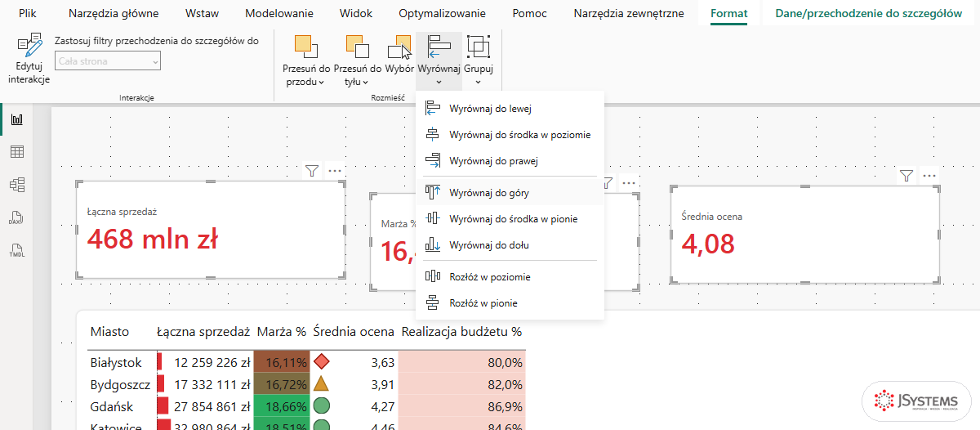Choose Rozłóż w pionie
Image resolution: width=980 pixels, height=430 pixels.
510,303
